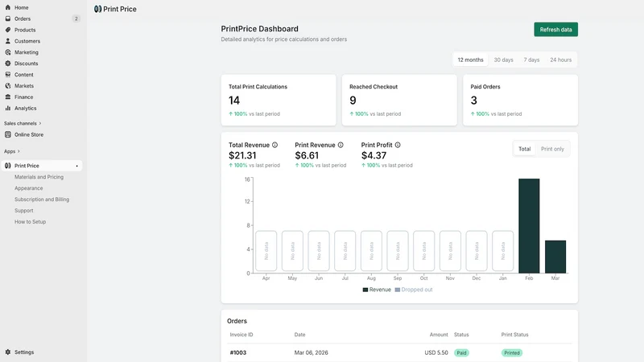Go to the Orders section

click(23, 19)
